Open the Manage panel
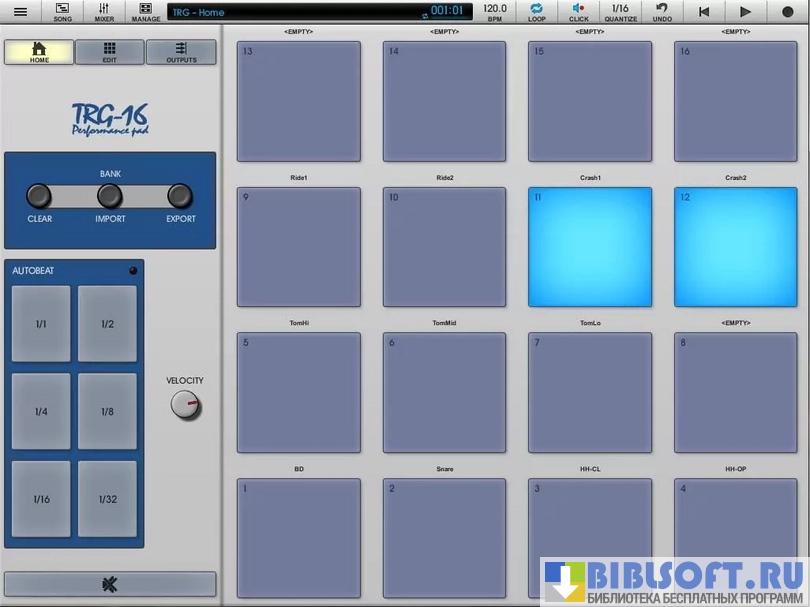Viewport: 810px width, 607px height. [x=146, y=12]
